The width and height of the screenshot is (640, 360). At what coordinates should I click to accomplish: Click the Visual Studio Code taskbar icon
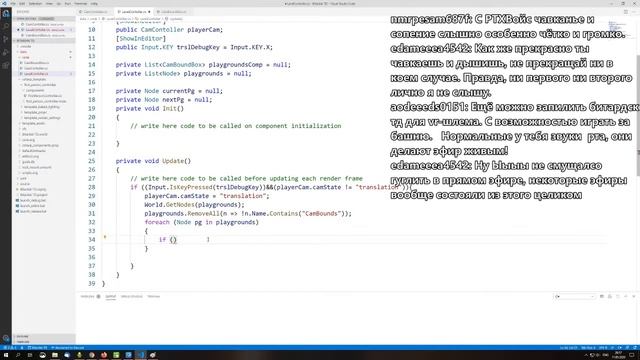pos(141,355)
